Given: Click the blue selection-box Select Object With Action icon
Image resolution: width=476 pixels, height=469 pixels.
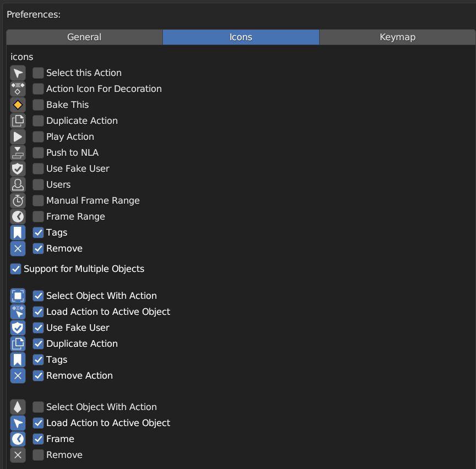Looking at the screenshot, I should (18, 296).
